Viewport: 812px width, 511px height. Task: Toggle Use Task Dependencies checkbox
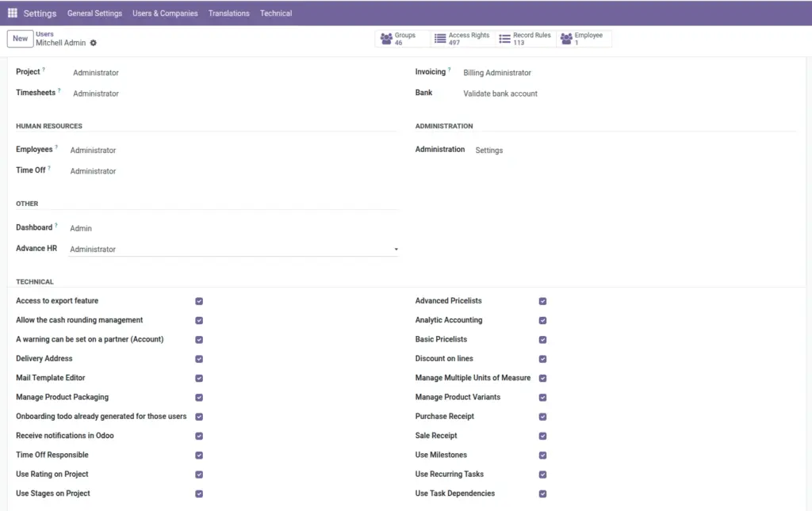pos(542,494)
